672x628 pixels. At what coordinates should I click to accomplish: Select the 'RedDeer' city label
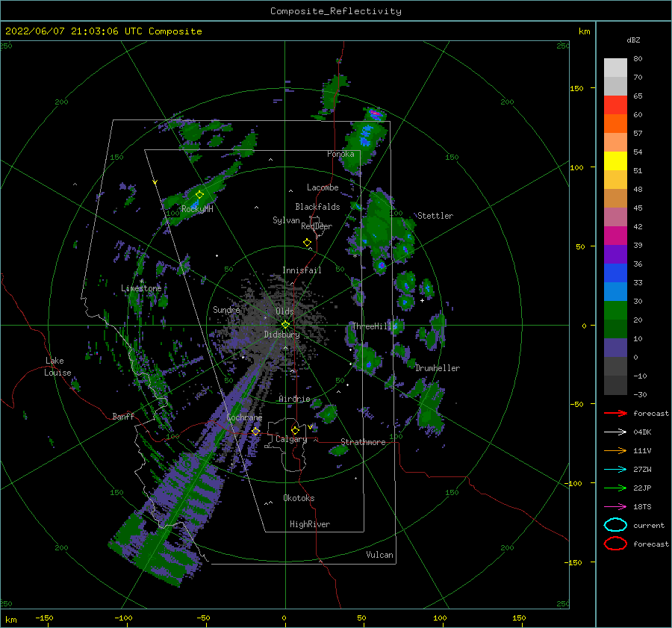point(317,226)
